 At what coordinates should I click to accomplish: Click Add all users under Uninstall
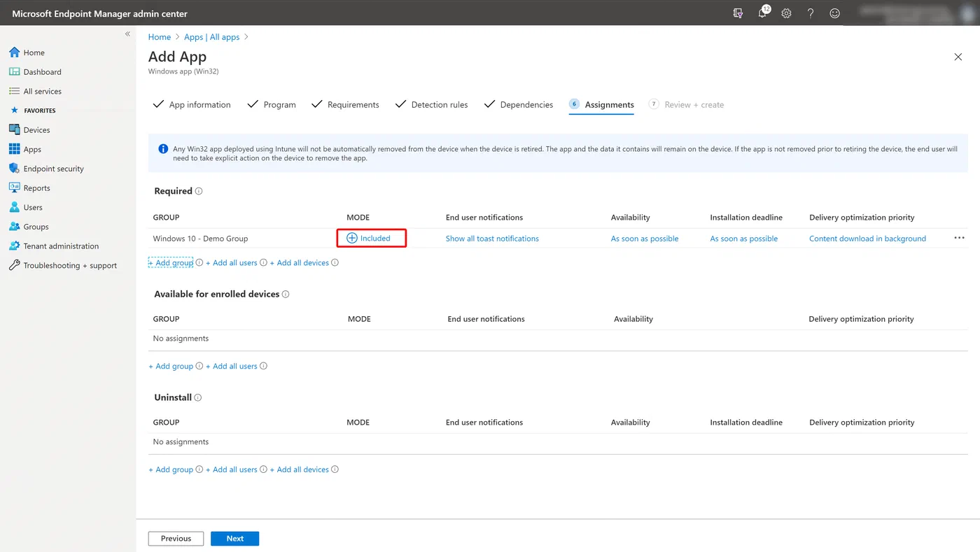coord(232,470)
